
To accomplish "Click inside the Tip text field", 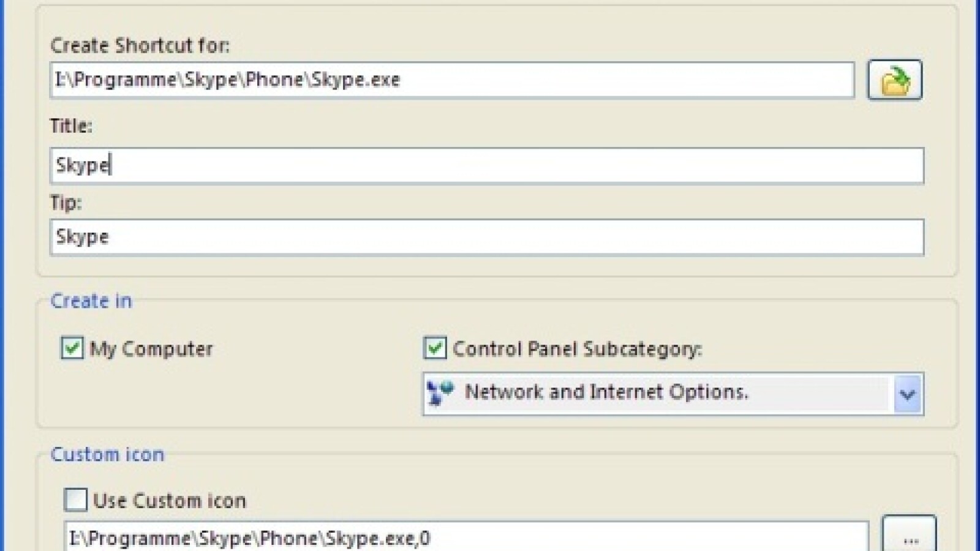I will pyautogui.click(x=487, y=237).
